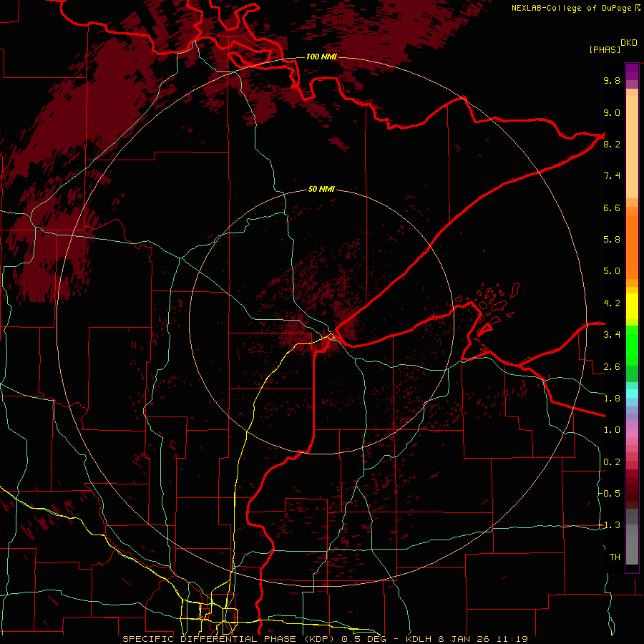Click the [PHAS] unit label
Screen dimensions: 644x644
(605, 49)
